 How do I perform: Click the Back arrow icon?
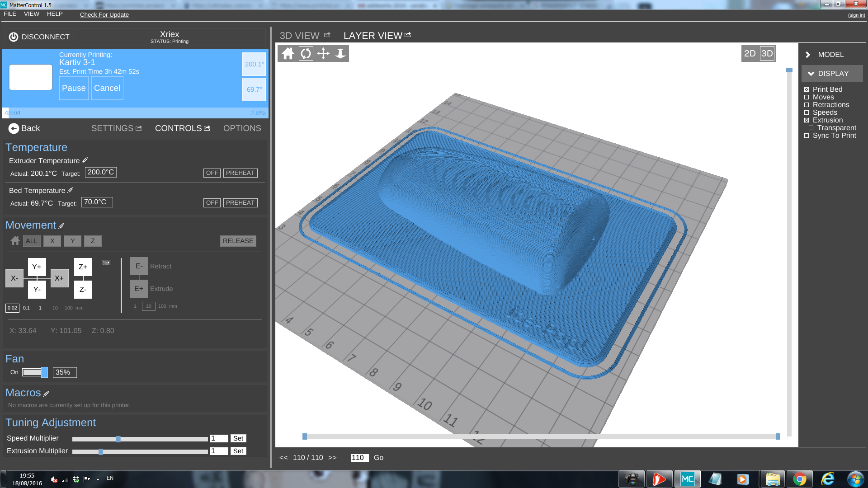[14, 128]
